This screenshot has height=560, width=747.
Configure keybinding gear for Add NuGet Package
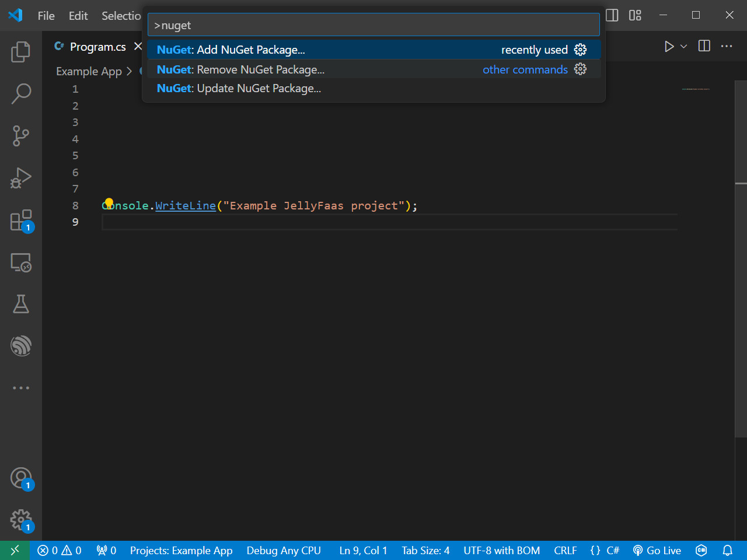(580, 50)
